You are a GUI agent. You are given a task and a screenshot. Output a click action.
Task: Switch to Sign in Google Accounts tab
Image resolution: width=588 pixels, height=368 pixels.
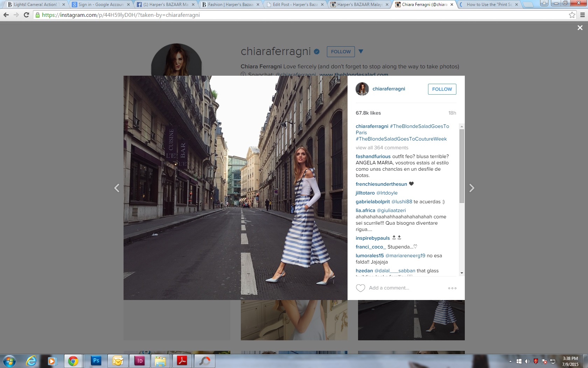coord(101,5)
